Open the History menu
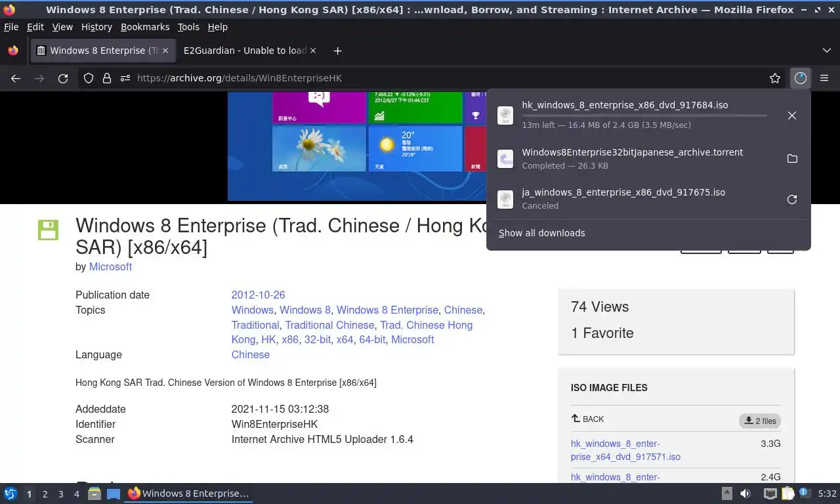Viewport: 840px width, 504px height. [96, 27]
